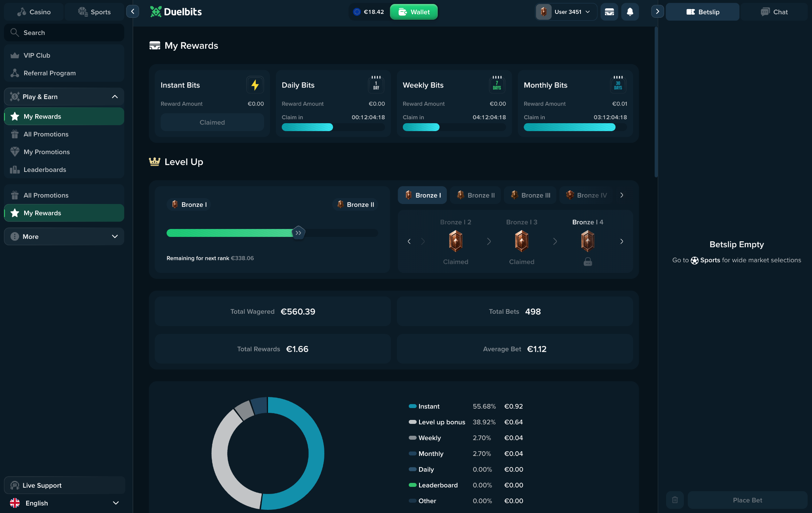Open the English language dropdown

[65, 503]
